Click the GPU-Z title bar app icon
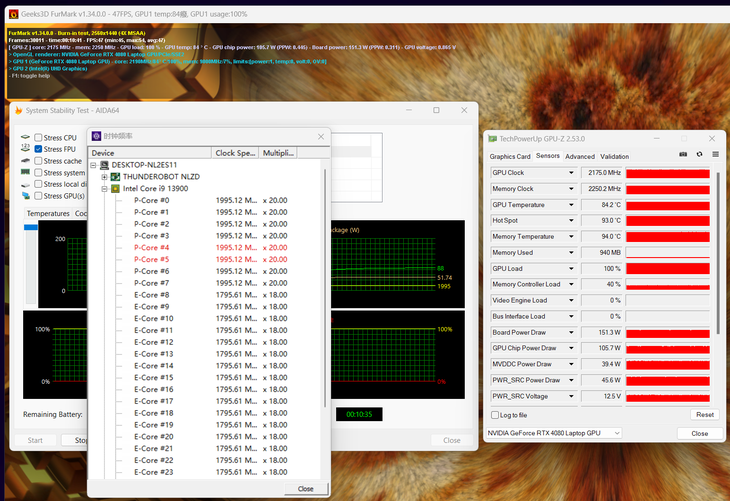Viewport: 730px width, 501px height. [x=492, y=139]
